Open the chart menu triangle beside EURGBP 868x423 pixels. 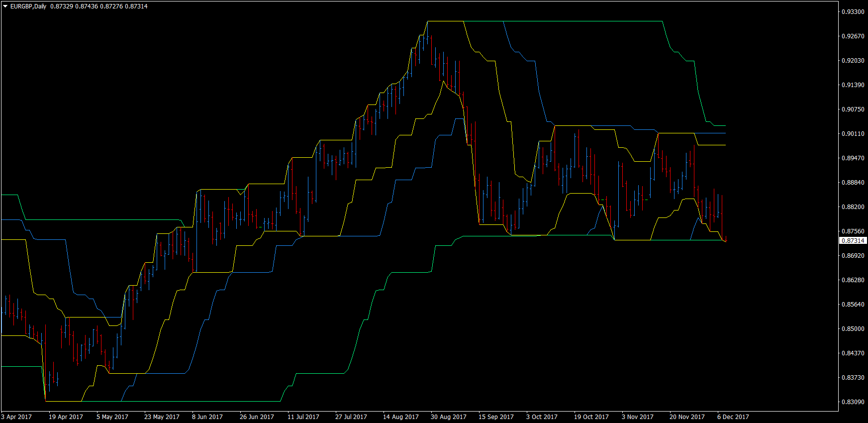pos(5,6)
